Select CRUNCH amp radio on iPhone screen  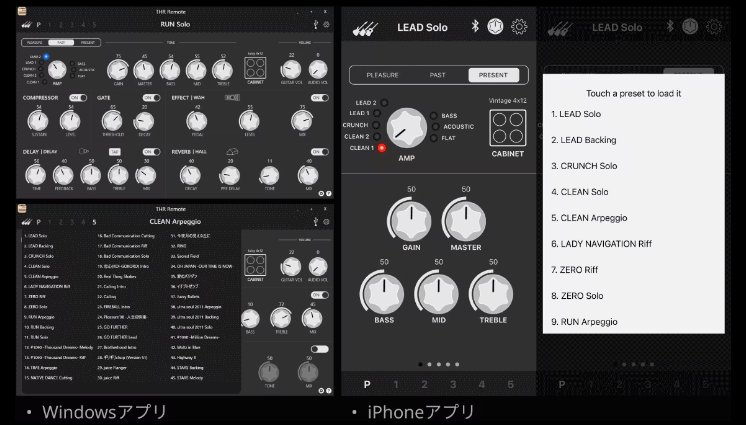376,125
